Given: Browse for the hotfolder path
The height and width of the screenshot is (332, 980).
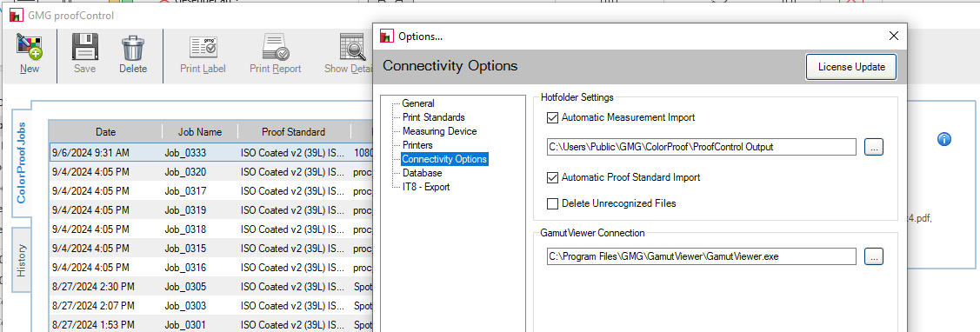Looking at the screenshot, I should tap(874, 148).
